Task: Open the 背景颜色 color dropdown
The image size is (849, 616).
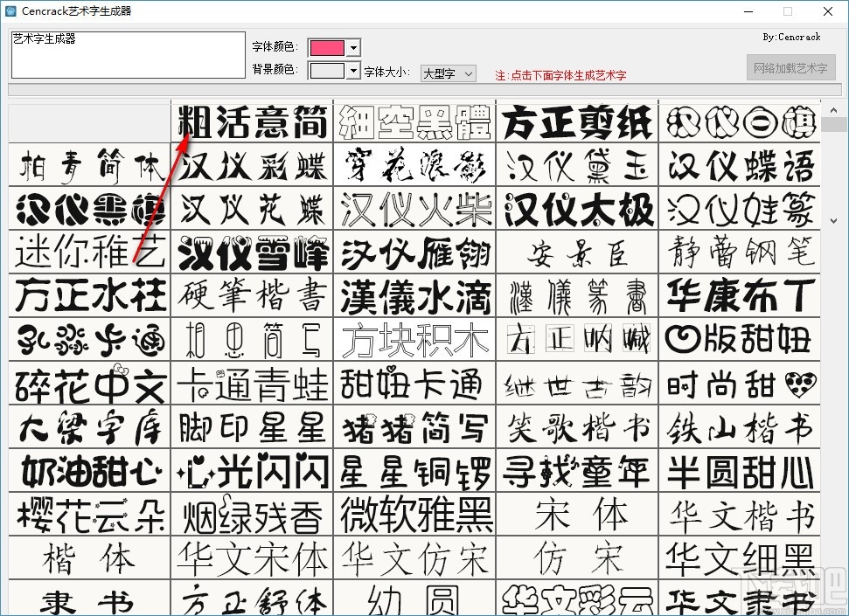Action: pyautogui.click(x=352, y=70)
